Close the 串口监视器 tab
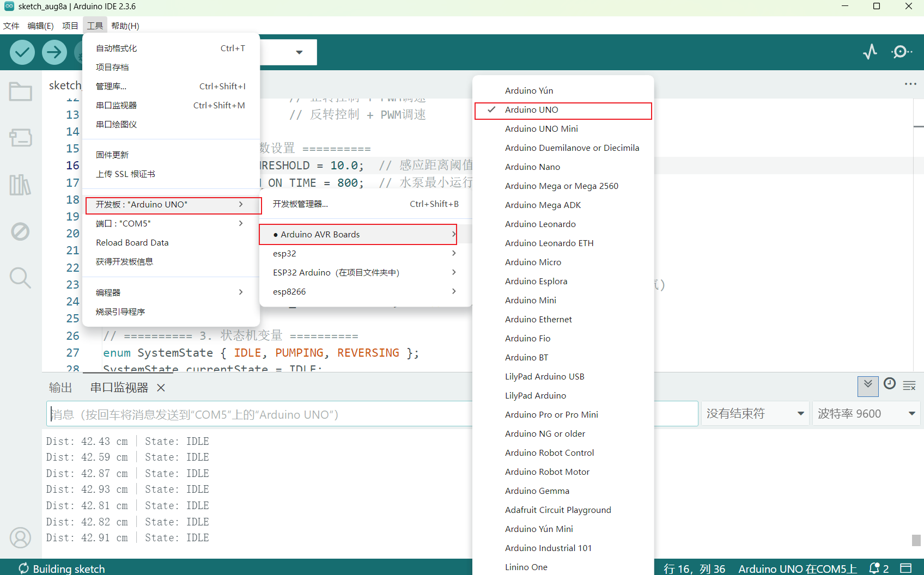Screen dimensions: 924x575 tap(161, 388)
